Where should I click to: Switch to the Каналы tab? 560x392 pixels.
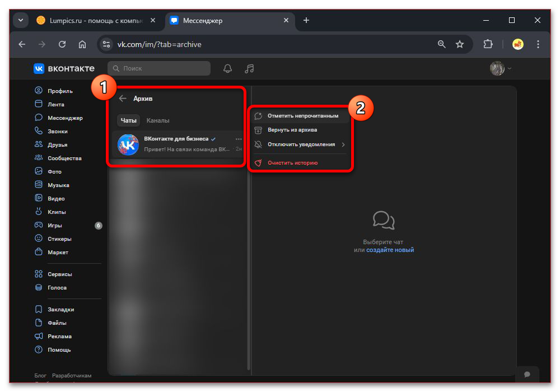158,120
